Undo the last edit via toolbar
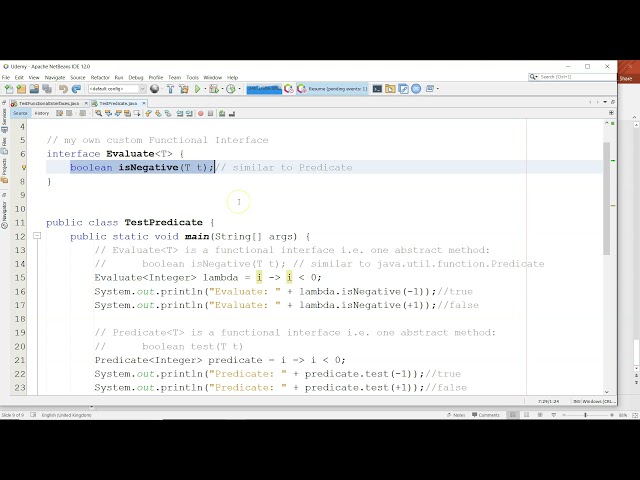Image resolution: width=640 pixels, height=480 pixels. point(63,89)
